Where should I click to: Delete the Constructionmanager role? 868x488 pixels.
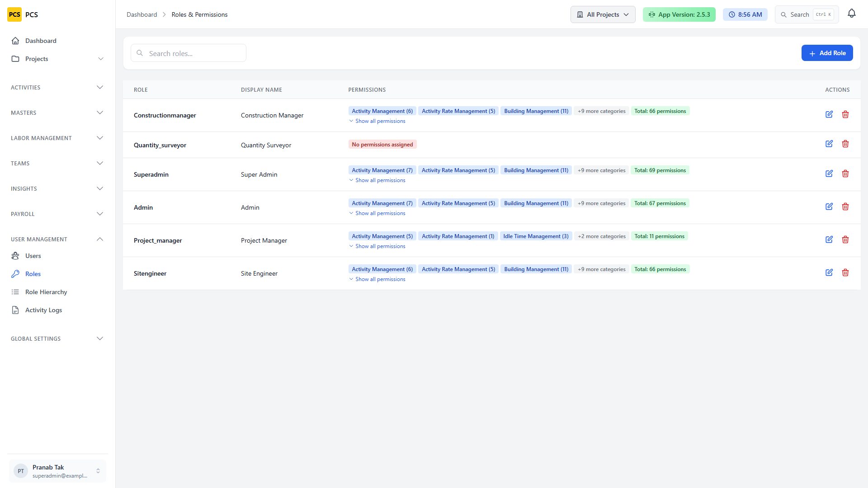coord(845,114)
